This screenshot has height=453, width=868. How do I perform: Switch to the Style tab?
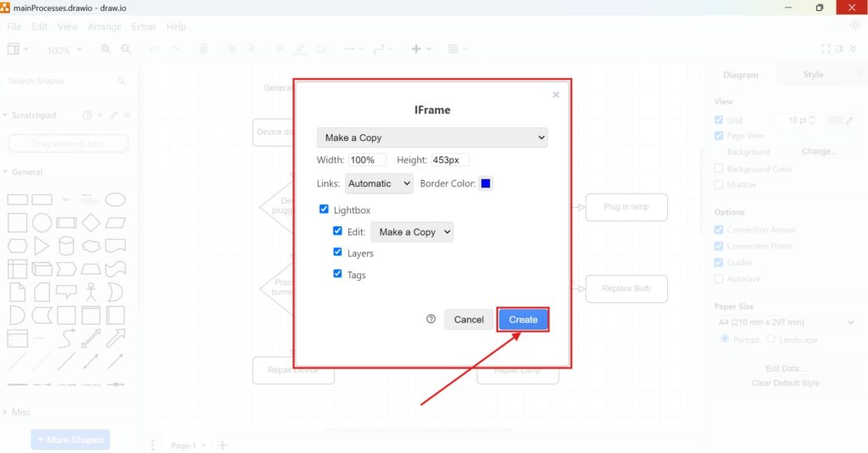pyautogui.click(x=813, y=74)
